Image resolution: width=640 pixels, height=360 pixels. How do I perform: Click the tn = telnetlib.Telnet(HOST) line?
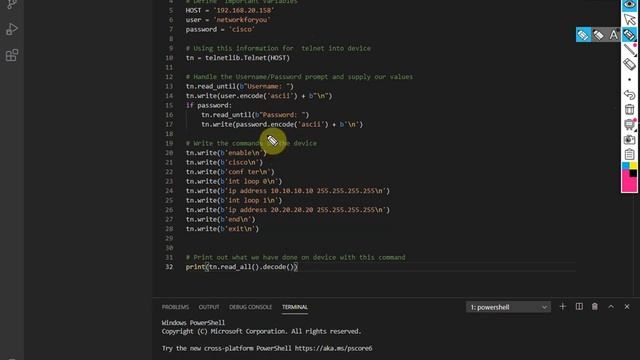238,58
